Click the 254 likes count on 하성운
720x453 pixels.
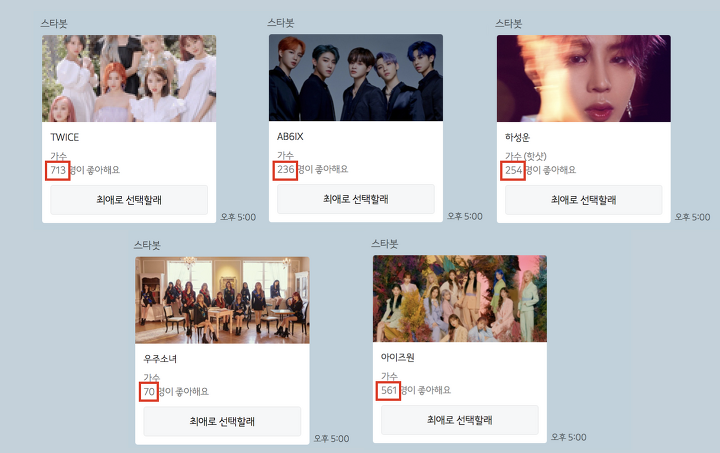[x=514, y=170]
